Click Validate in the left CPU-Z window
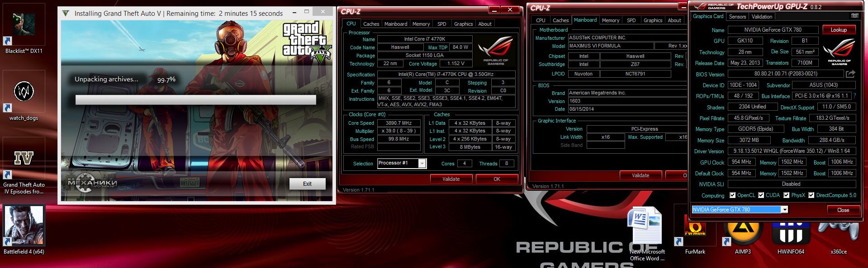 [451, 179]
